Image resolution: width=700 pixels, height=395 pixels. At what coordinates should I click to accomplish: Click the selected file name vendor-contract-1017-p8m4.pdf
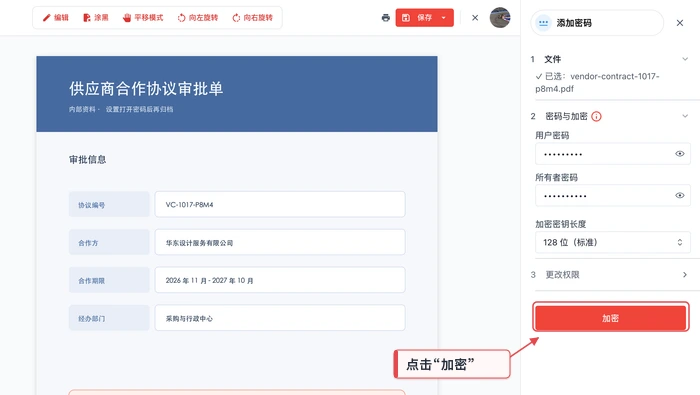[597, 83]
